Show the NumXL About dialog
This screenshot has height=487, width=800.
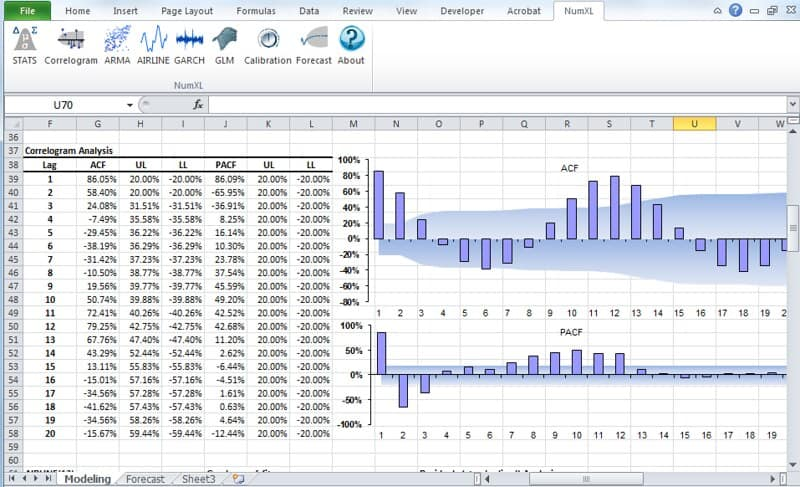point(351,46)
